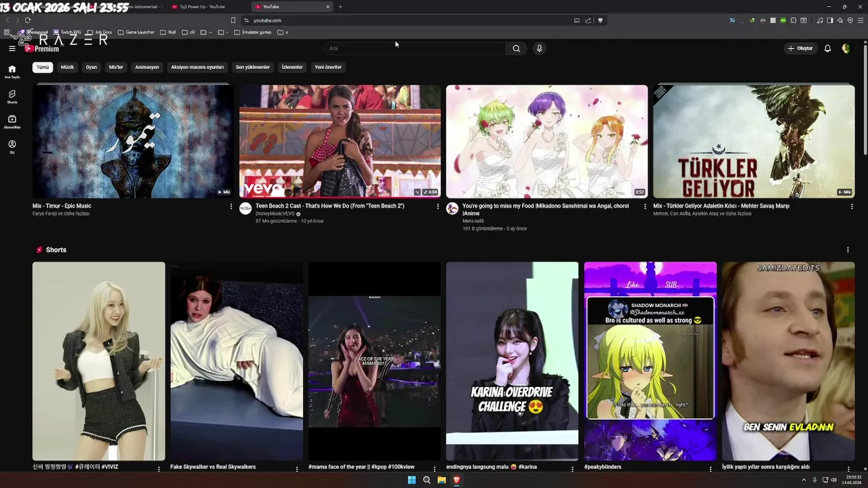Select the İzlenenler filter chip

tap(292, 67)
